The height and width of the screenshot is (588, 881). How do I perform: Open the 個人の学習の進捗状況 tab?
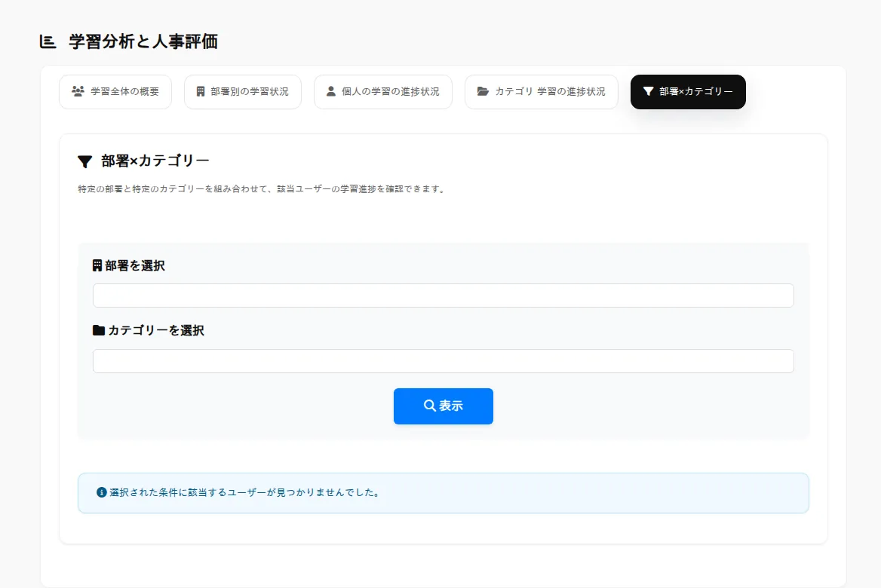click(x=383, y=91)
